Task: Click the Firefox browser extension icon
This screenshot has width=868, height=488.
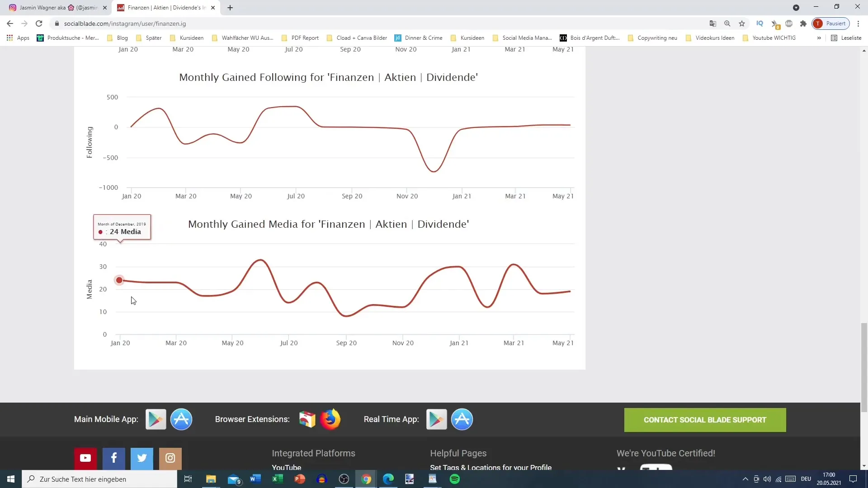Action: pos(331,419)
